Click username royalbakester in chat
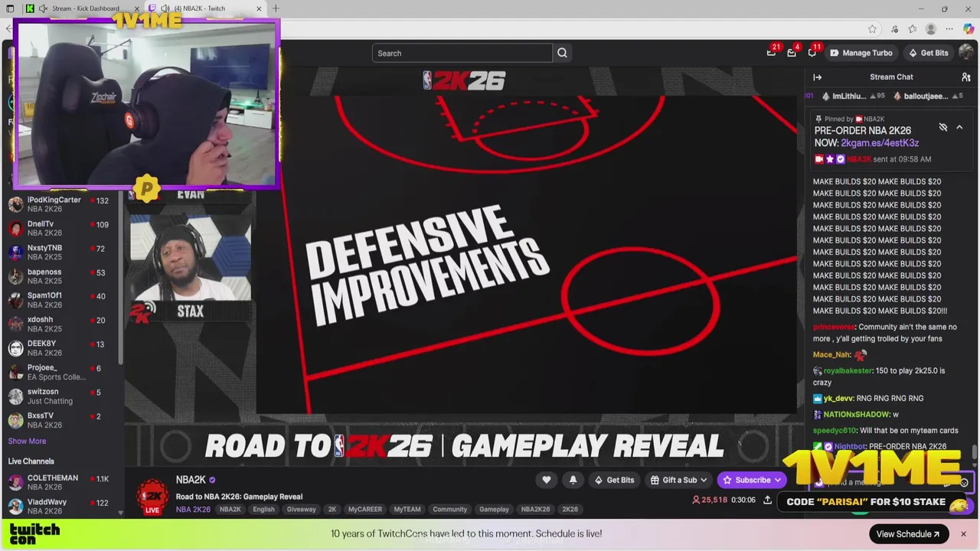The height and width of the screenshot is (551, 980). pyautogui.click(x=848, y=370)
